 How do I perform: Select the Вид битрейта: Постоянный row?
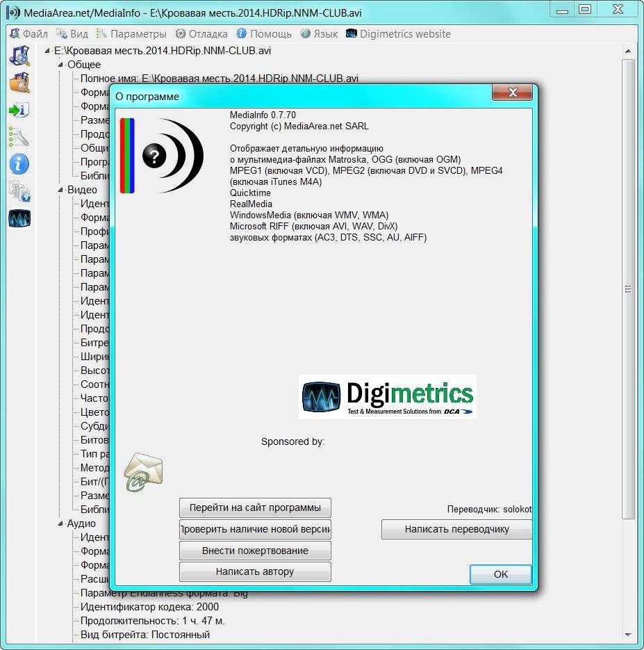coord(145,635)
